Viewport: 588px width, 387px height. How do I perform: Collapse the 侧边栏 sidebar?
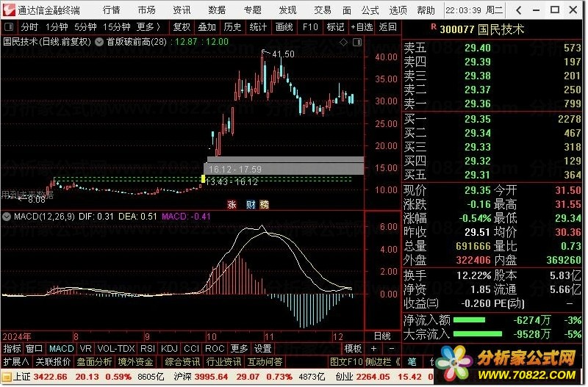382,362
